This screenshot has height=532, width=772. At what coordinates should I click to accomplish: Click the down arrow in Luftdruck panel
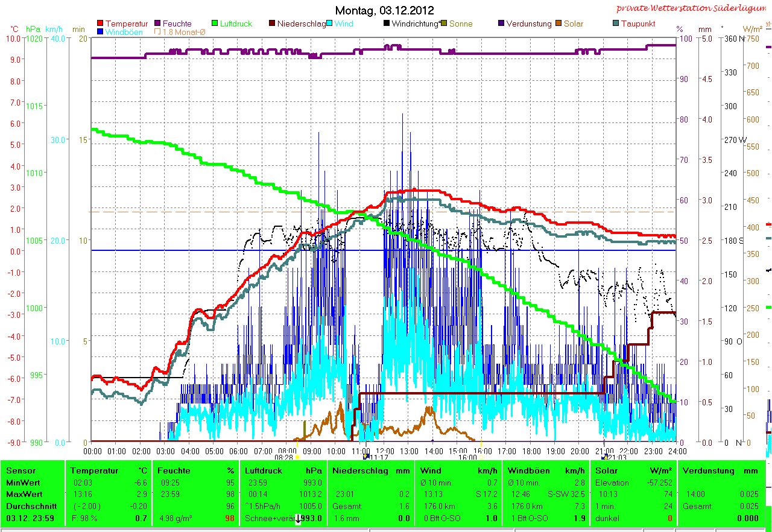[298, 519]
